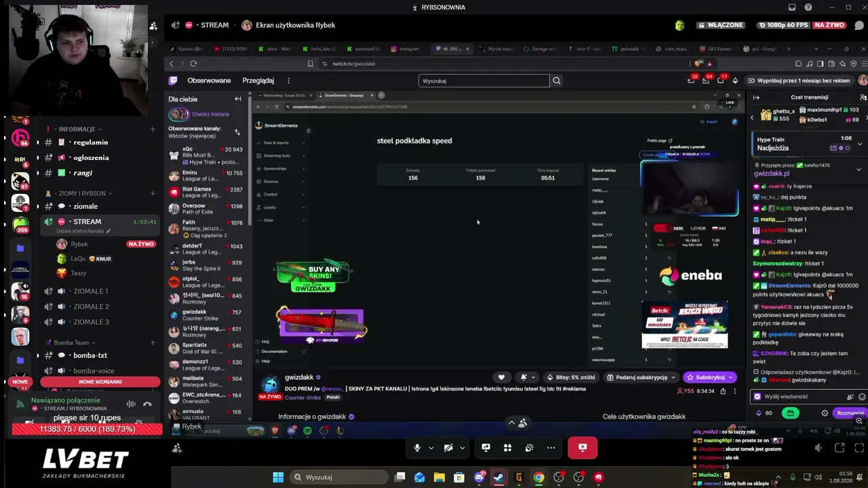Mute microphone in Discord call controls
The height and width of the screenshot is (488, 868).
(417, 447)
